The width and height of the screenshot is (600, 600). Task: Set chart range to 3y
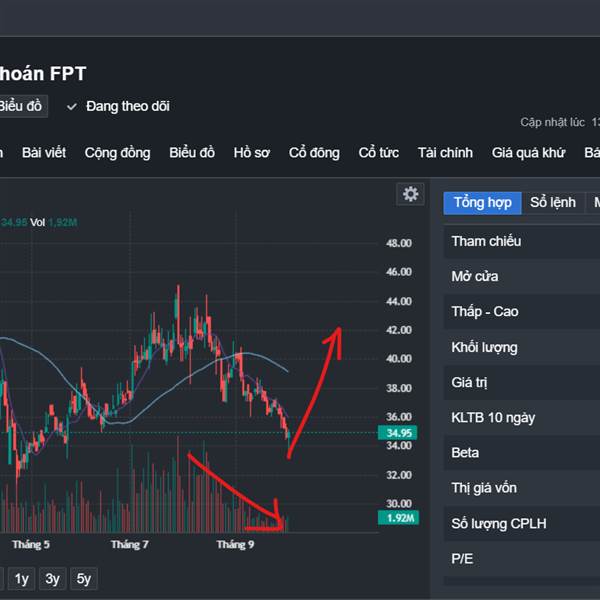click(x=52, y=578)
